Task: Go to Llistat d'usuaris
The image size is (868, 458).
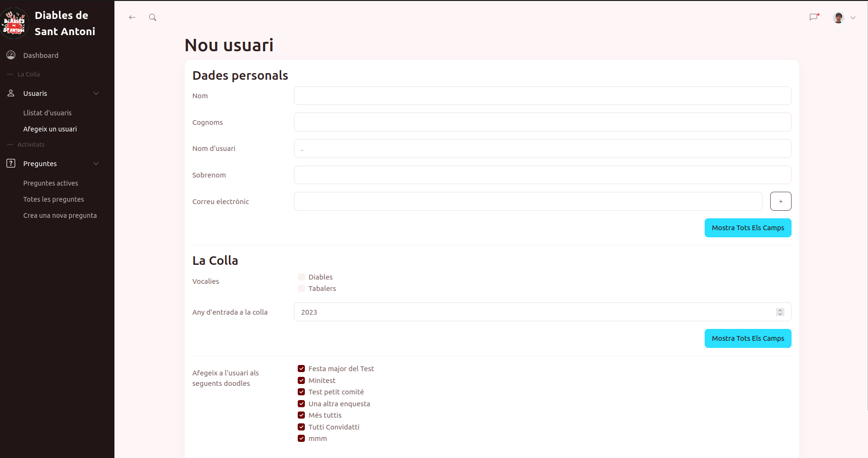Action: (47, 113)
